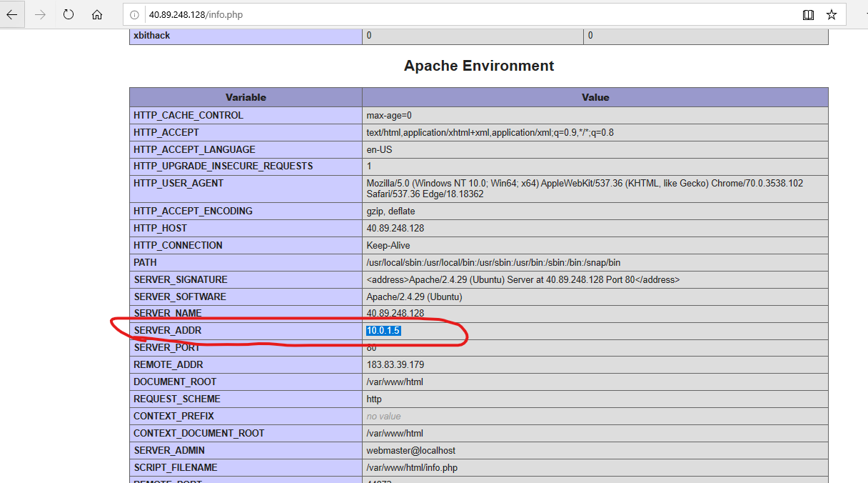Select the SERVER_SOFTWARE variable name

[180, 297]
